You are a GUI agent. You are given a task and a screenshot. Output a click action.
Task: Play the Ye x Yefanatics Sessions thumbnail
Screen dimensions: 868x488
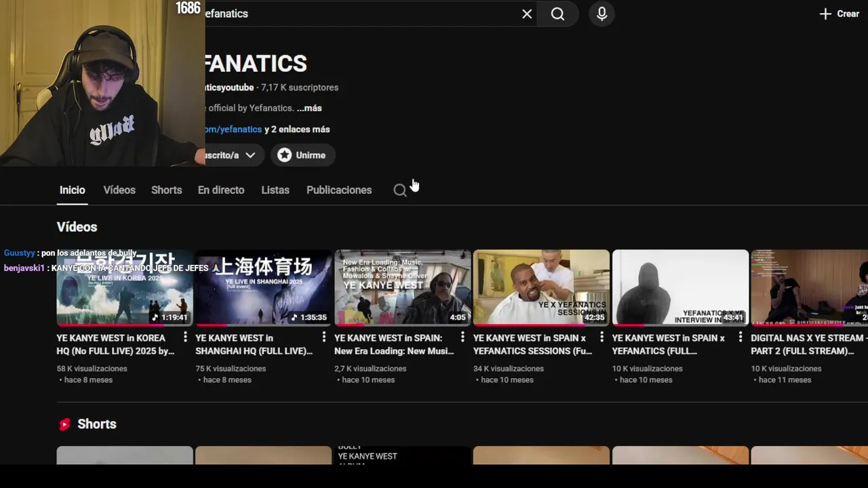(x=541, y=287)
